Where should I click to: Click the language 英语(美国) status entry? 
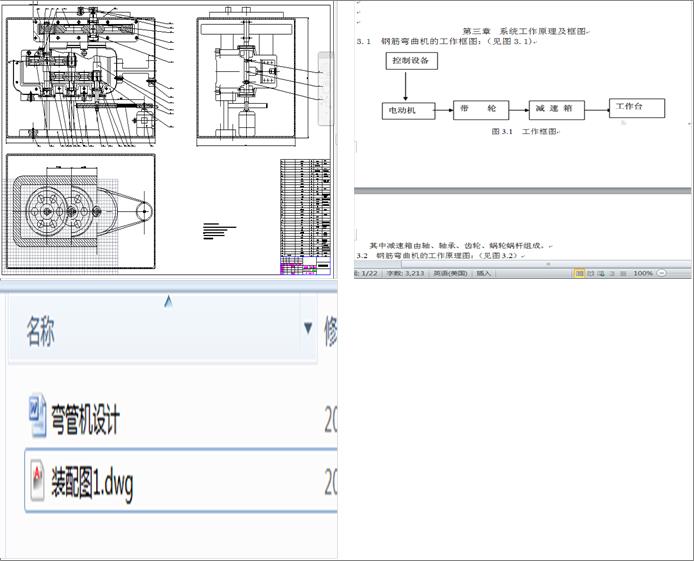[x=450, y=273]
